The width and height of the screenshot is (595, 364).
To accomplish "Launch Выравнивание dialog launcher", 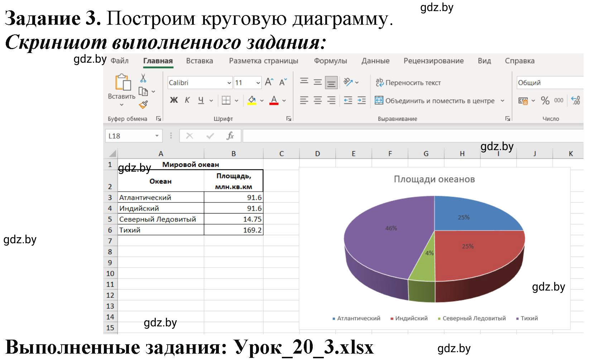I will [x=508, y=119].
